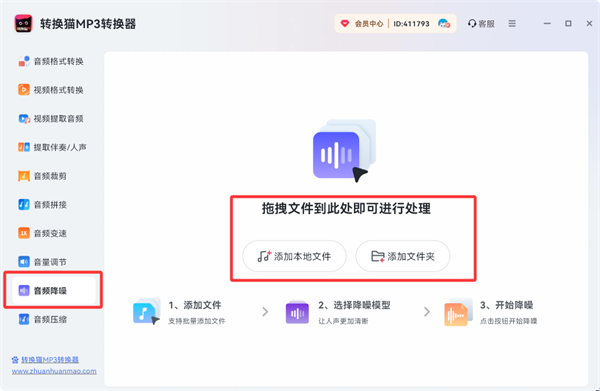Select the 提取伴奏/人声 sidebar icon
This screenshot has height=391, width=600.
pos(24,147)
